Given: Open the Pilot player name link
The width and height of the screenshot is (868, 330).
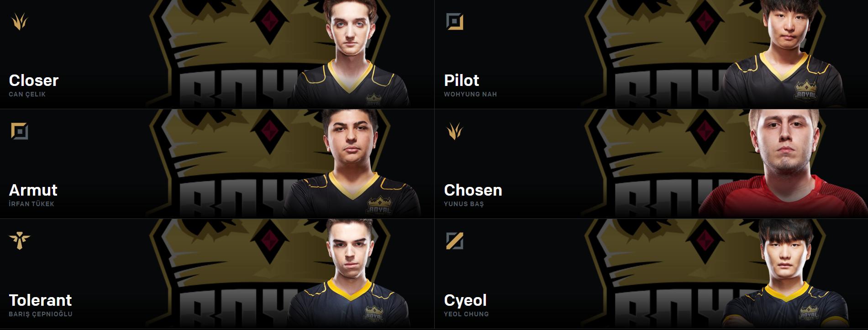Looking at the screenshot, I should [462, 80].
